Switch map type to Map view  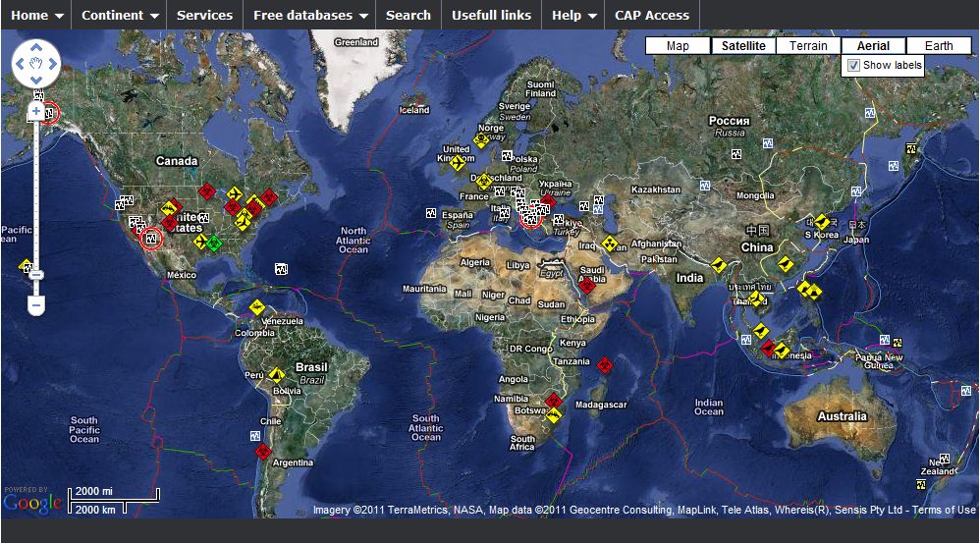[678, 46]
